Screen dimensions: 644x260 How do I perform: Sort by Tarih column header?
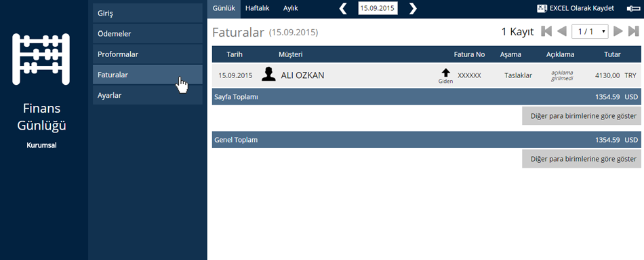235,54
